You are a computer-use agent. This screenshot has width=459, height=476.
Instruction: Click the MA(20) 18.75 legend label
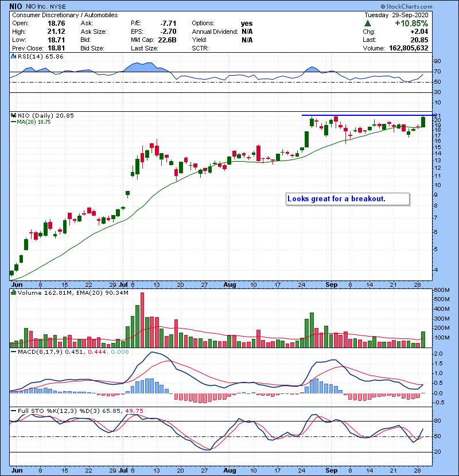tap(34, 122)
